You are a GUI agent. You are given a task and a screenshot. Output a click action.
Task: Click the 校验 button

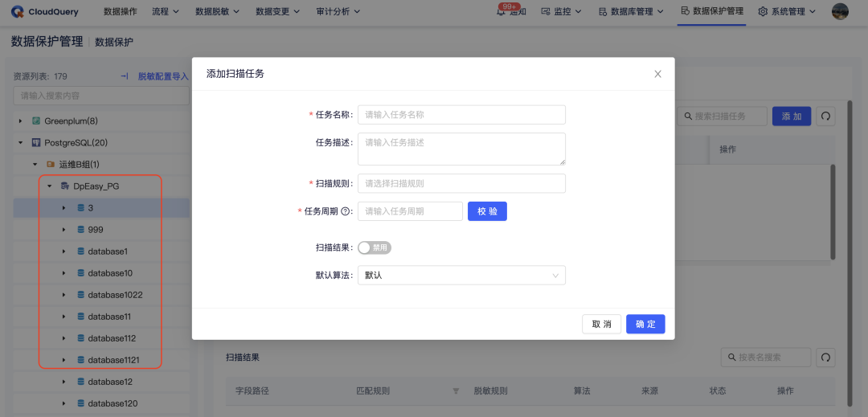(x=487, y=211)
